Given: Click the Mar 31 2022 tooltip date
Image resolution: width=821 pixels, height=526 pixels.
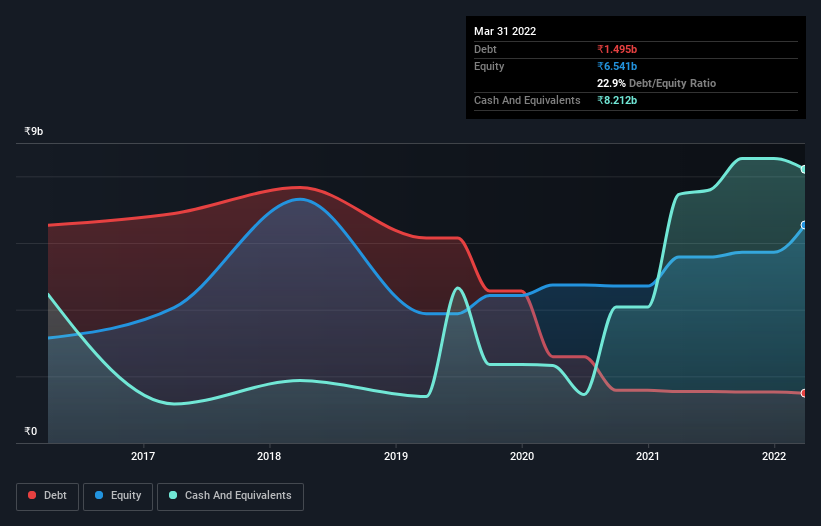Looking at the screenshot, I should pos(505,31).
